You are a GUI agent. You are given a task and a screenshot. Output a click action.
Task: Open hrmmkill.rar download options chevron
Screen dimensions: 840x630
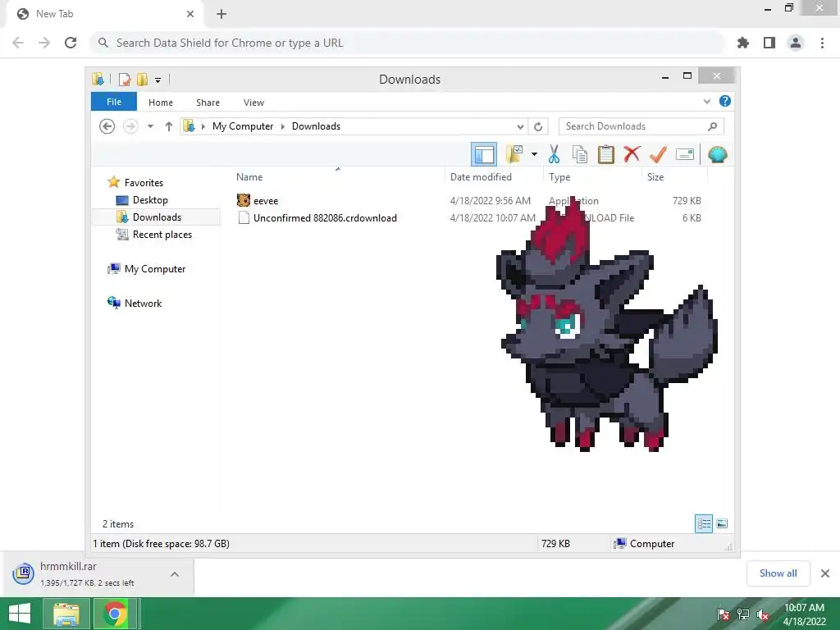click(x=175, y=574)
